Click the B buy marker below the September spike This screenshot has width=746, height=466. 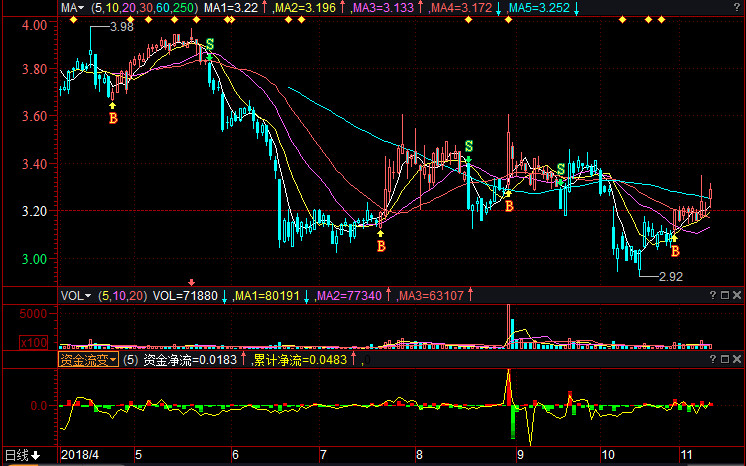[509, 206]
